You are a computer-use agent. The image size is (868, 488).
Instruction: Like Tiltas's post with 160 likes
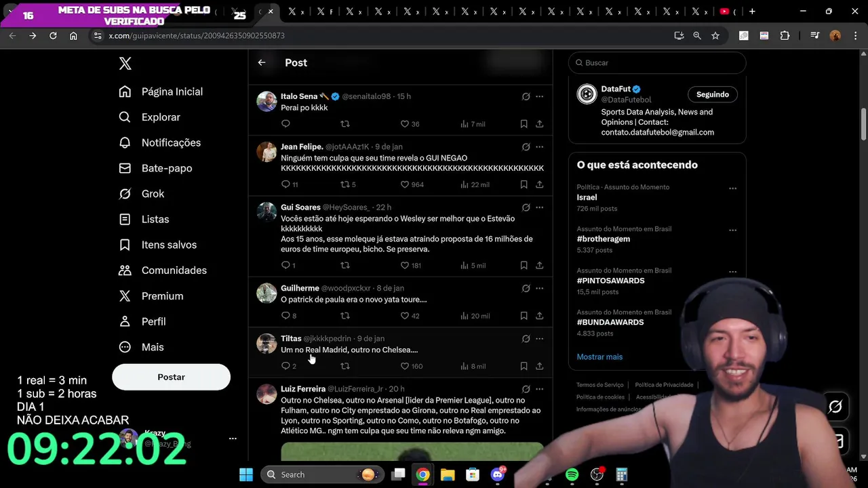411,366
